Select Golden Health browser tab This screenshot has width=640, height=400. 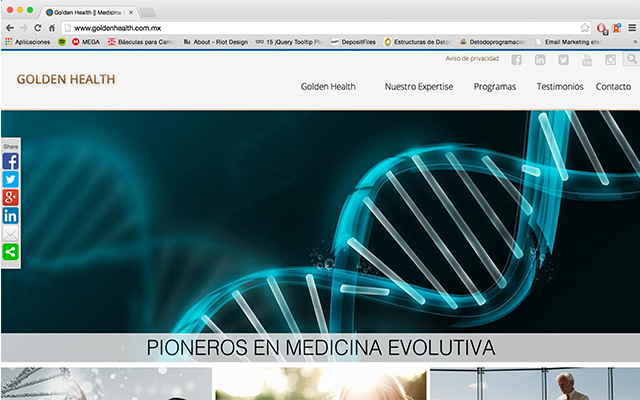point(88,12)
